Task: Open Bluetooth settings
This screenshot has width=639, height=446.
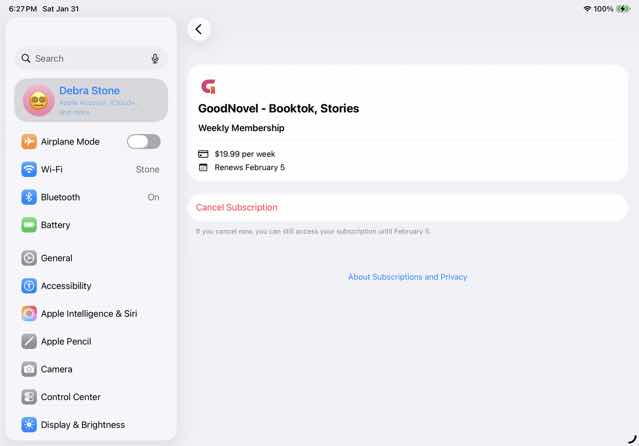Action: 90,197
